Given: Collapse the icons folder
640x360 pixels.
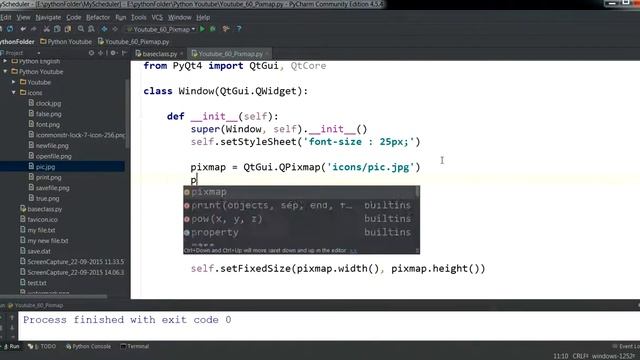Looking at the screenshot, I should [13, 93].
